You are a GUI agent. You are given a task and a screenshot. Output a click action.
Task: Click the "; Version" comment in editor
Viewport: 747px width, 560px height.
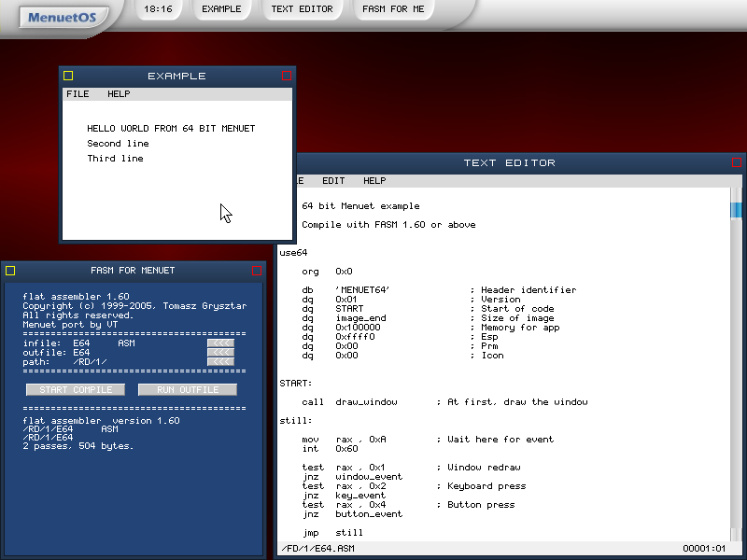click(x=495, y=300)
